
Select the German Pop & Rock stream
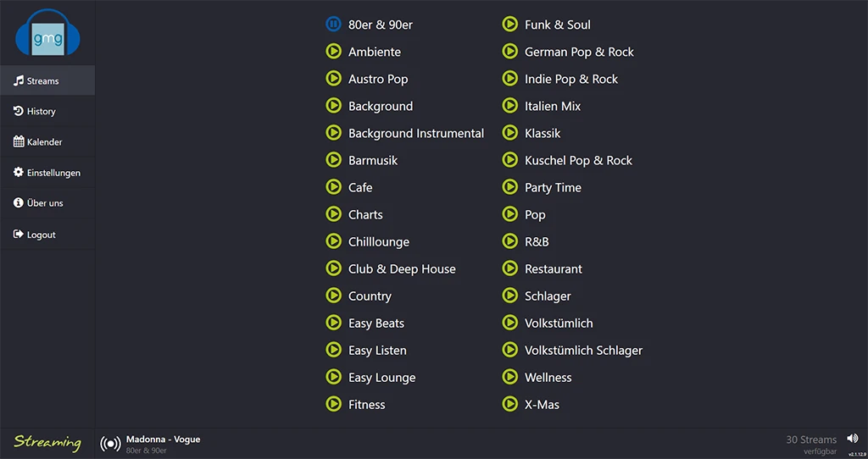[579, 52]
